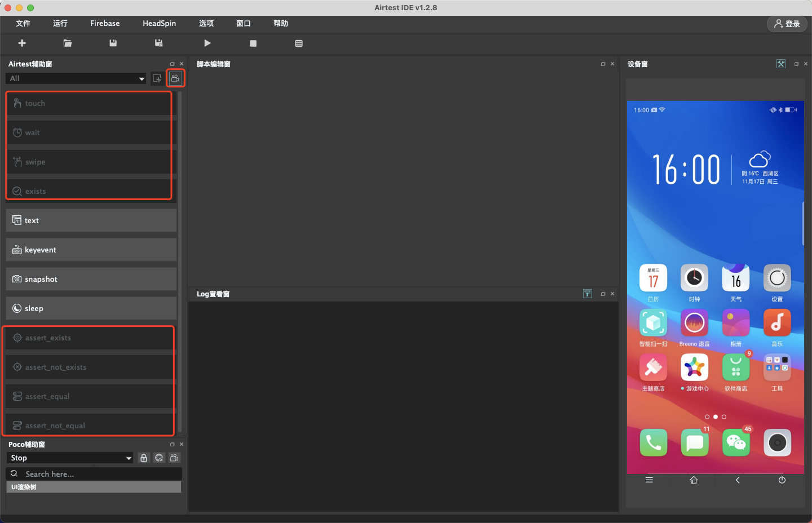Open the 文件 menu

pos(23,23)
